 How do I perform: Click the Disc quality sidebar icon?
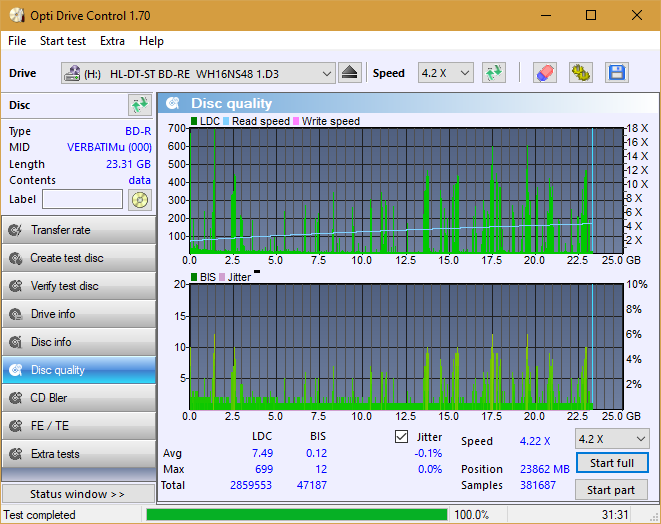16,370
